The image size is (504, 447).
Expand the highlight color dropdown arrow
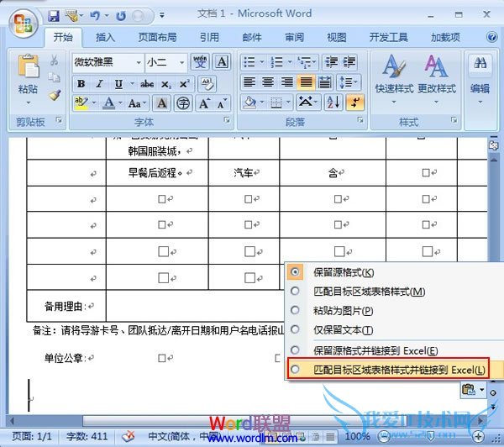[x=94, y=103]
